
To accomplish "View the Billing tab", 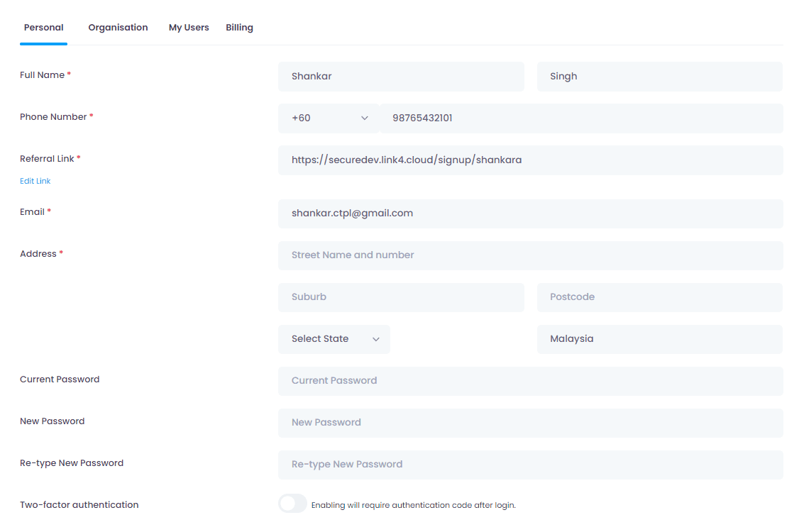I will click(x=239, y=27).
